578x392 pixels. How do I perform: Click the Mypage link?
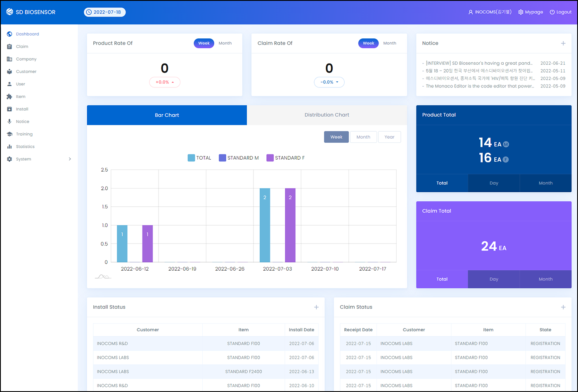531,12
